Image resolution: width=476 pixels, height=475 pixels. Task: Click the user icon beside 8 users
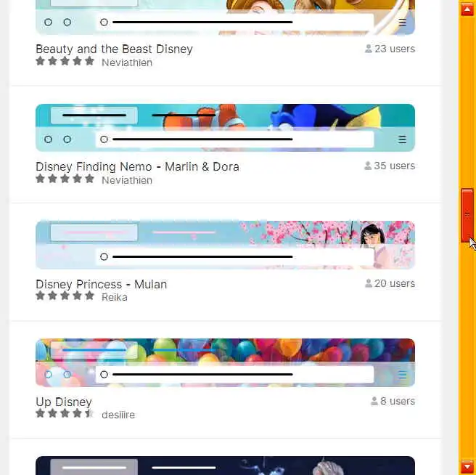pyautogui.click(x=374, y=401)
